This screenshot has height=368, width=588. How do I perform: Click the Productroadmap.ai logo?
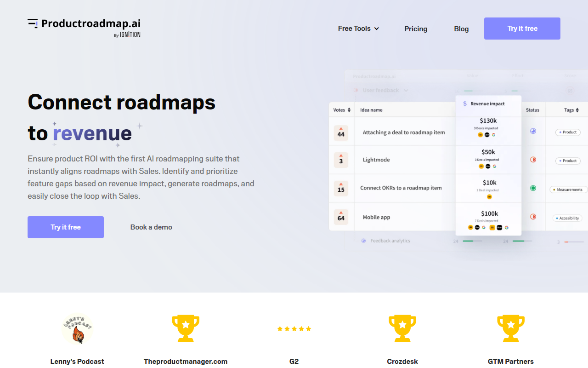tap(84, 28)
